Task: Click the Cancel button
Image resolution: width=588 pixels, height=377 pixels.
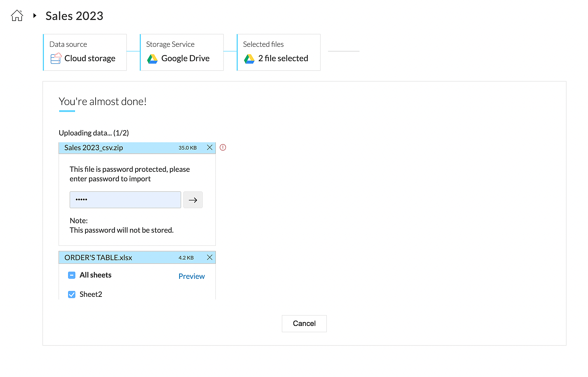Action: 304,324
